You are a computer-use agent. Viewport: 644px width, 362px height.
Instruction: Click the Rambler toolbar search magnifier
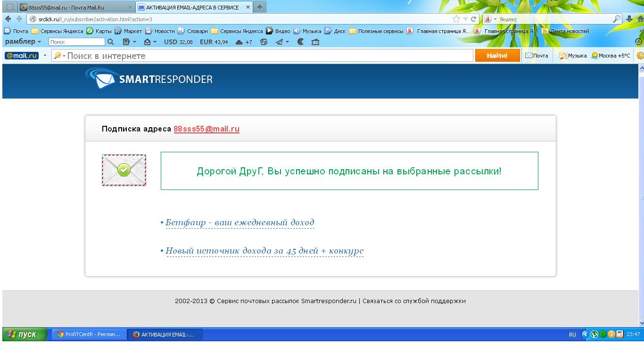click(x=110, y=42)
